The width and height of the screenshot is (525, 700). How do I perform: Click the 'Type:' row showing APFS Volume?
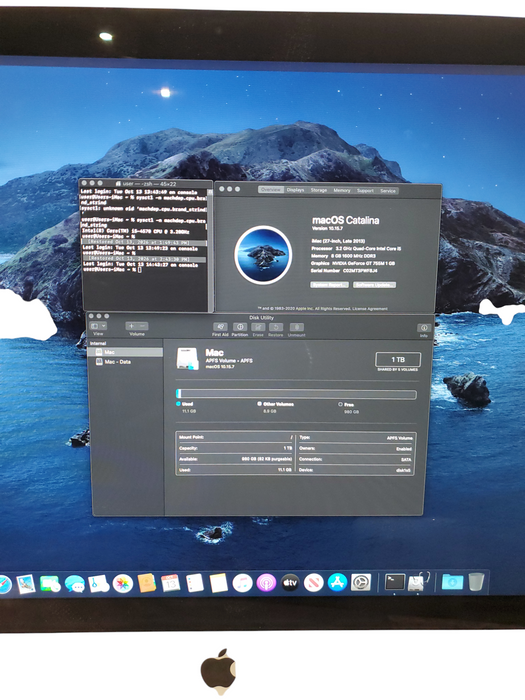tap(355, 438)
